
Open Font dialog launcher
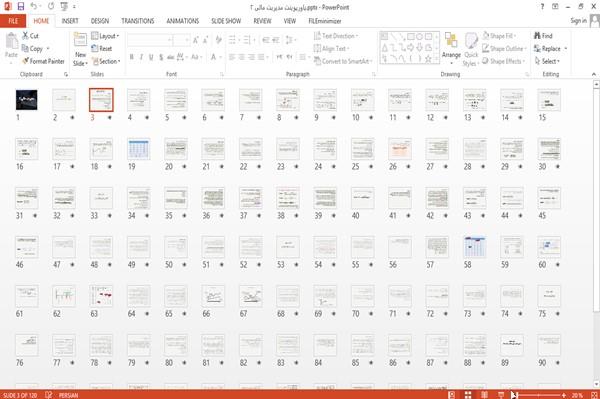tap(222, 75)
